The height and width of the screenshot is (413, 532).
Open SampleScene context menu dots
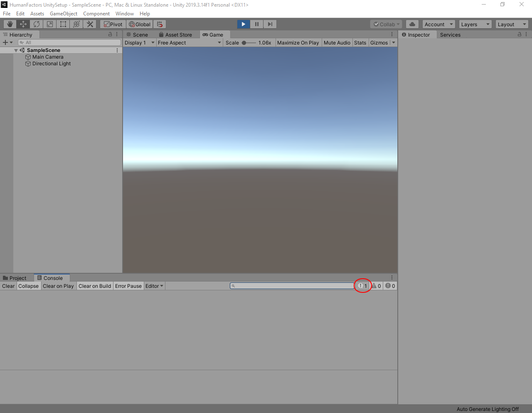(x=117, y=50)
